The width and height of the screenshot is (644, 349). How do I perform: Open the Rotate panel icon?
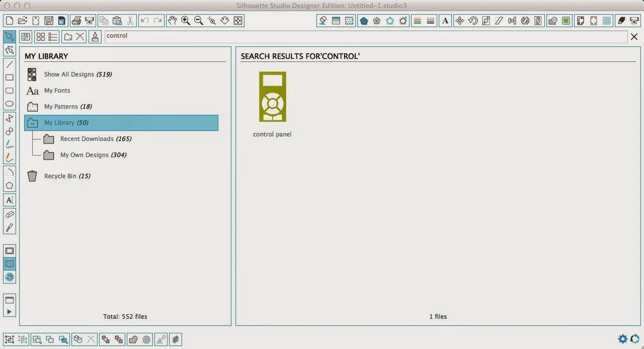(473, 21)
